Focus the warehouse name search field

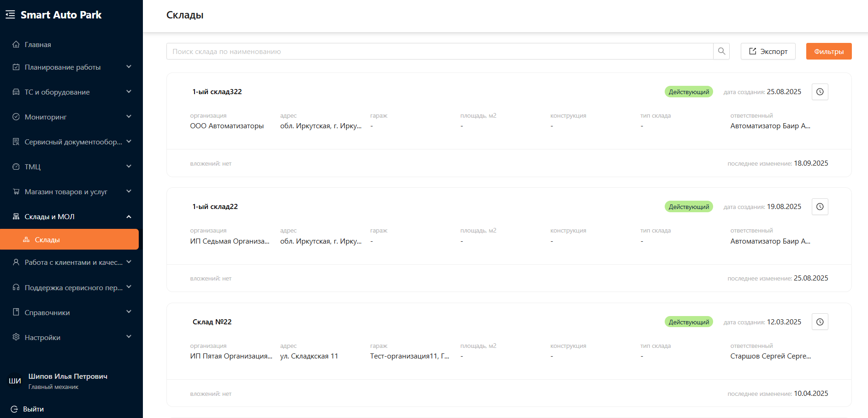click(439, 51)
